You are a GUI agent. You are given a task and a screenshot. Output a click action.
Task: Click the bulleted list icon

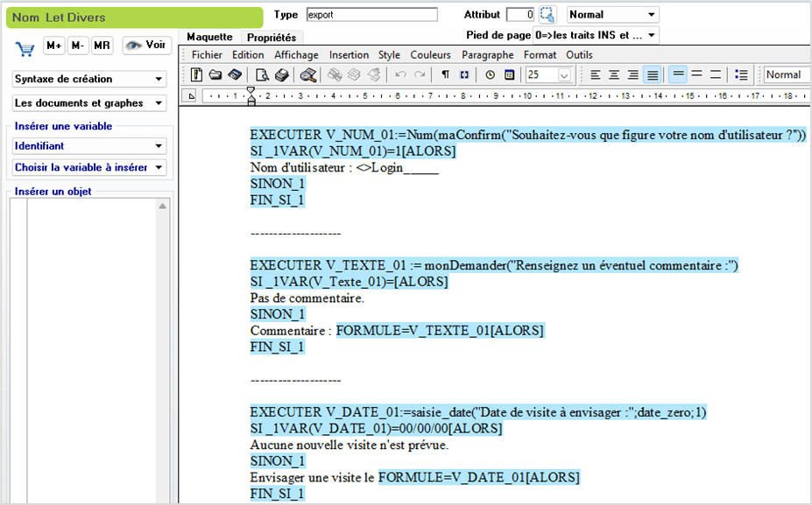click(x=741, y=75)
